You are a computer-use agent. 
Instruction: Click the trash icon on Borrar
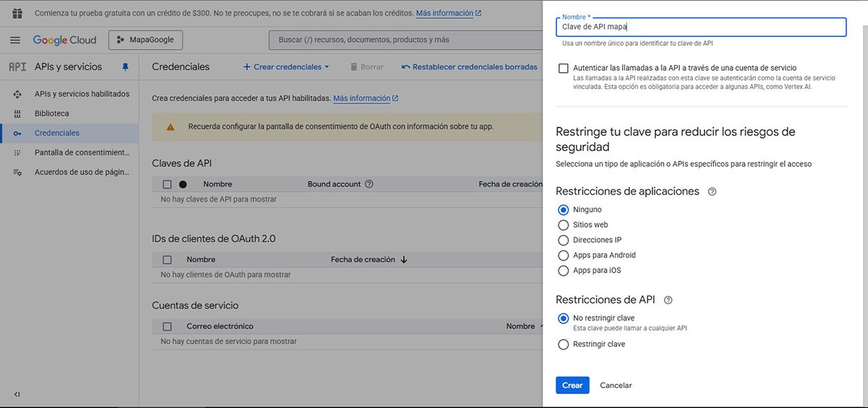[354, 67]
